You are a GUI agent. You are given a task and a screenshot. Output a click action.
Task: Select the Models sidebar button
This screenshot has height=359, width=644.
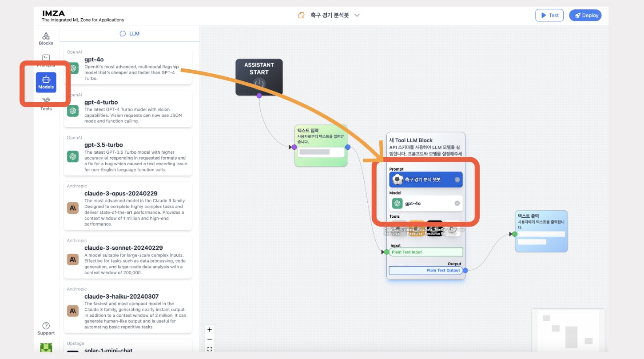(46, 82)
